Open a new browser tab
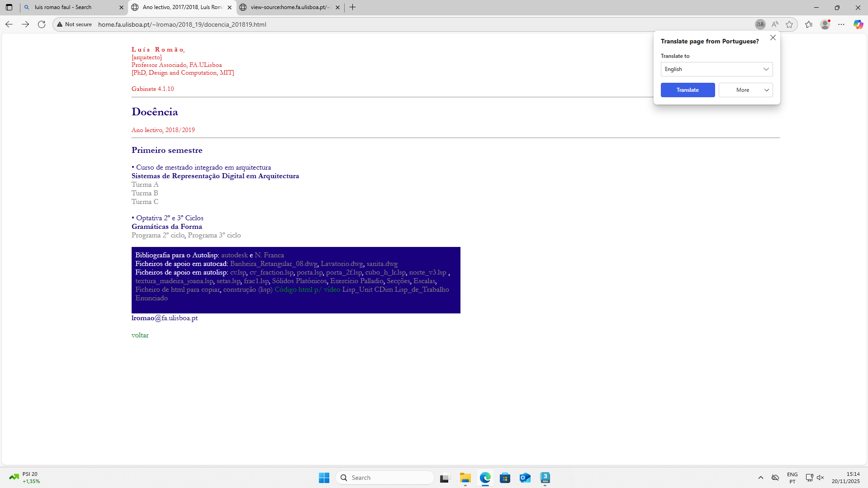The width and height of the screenshot is (868, 488). (353, 7)
